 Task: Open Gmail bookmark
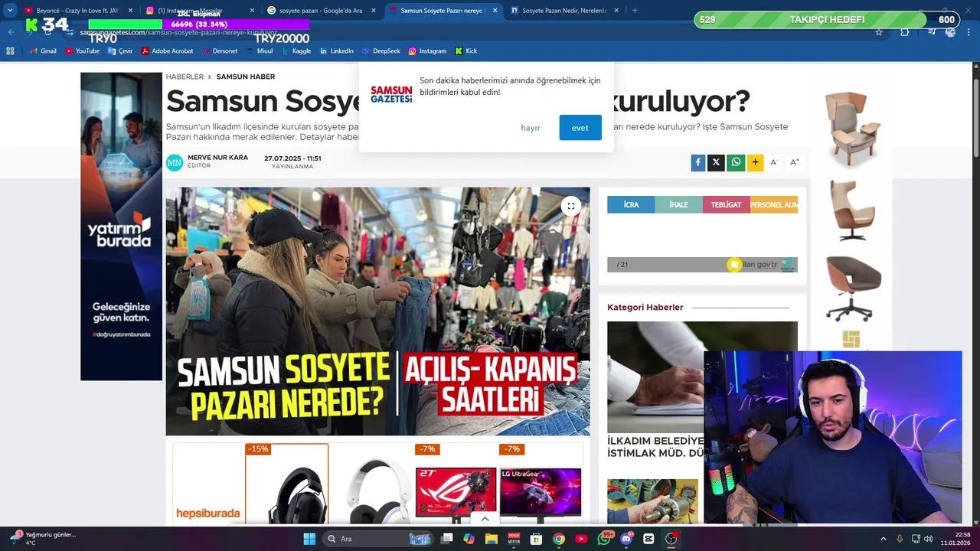[x=43, y=51]
